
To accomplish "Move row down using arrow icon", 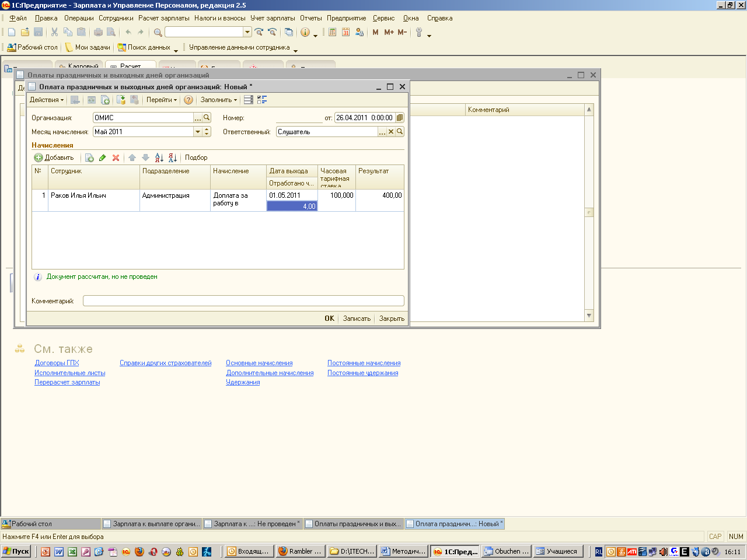I will point(145,157).
